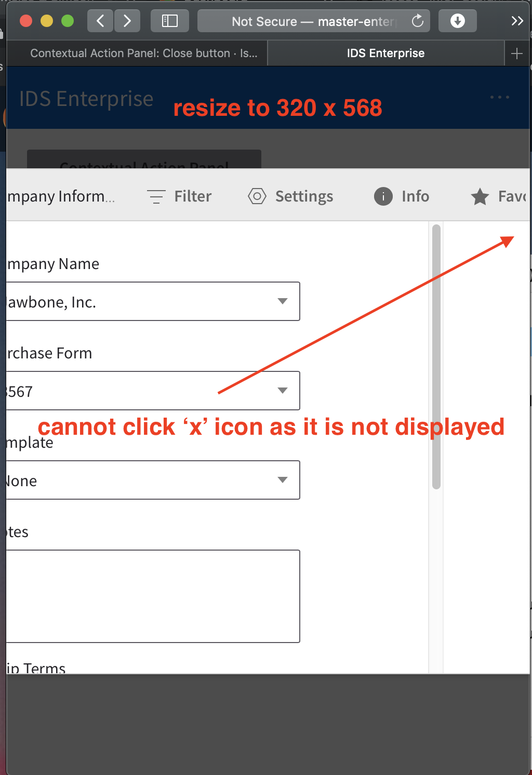The width and height of the screenshot is (532, 775).
Task: Click the panel's vertical scrollbar thumb
Action: click(436, 357)
